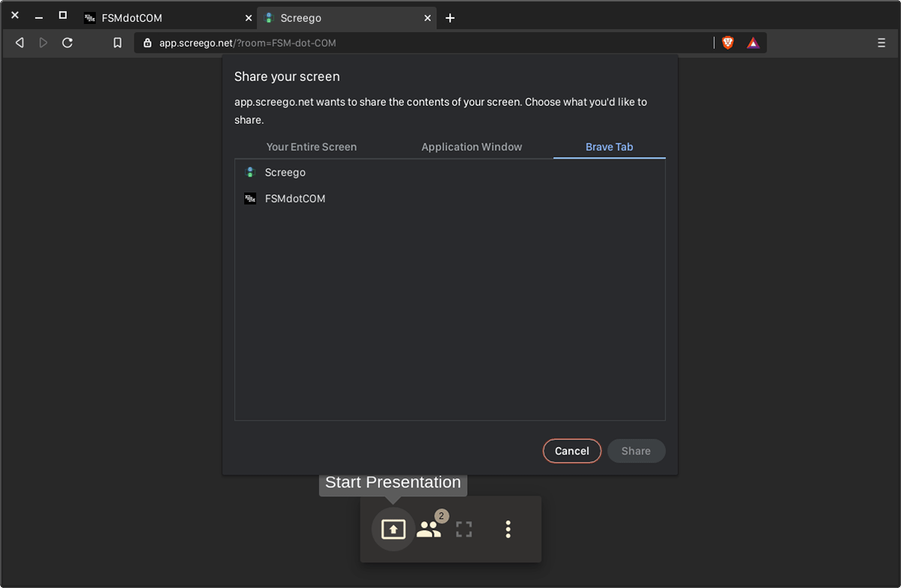
Task: Click the FSMdotCOM favicon in share list
Action: coord(250,199)
